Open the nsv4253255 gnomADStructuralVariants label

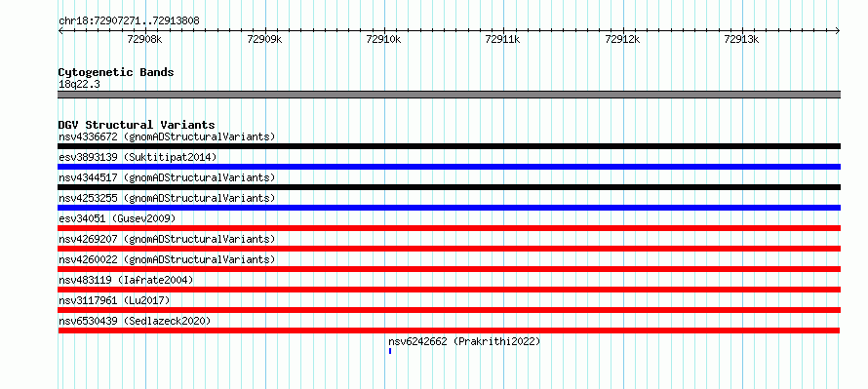tap(167, 198)
